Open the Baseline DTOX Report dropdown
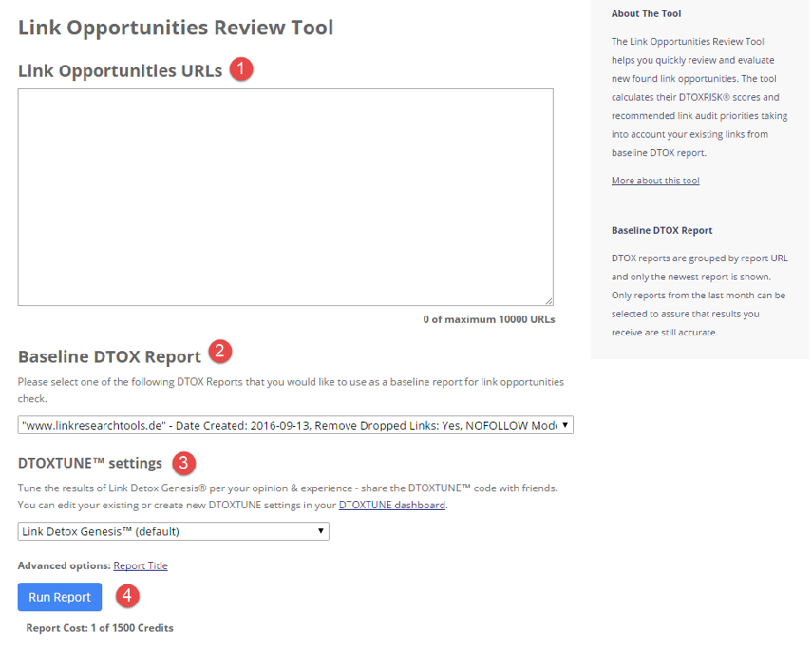 coord(295,425)
